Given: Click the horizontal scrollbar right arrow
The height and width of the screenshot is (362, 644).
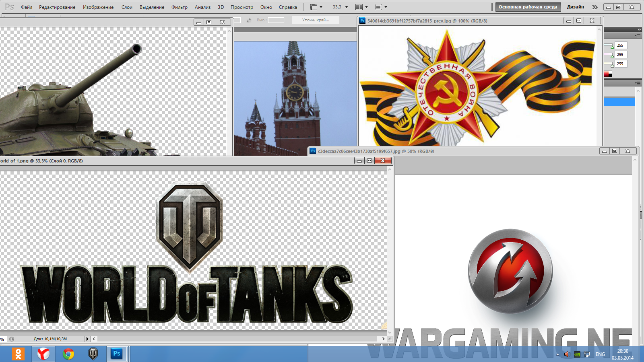Looking at the screenshot, I should (384, 339).
